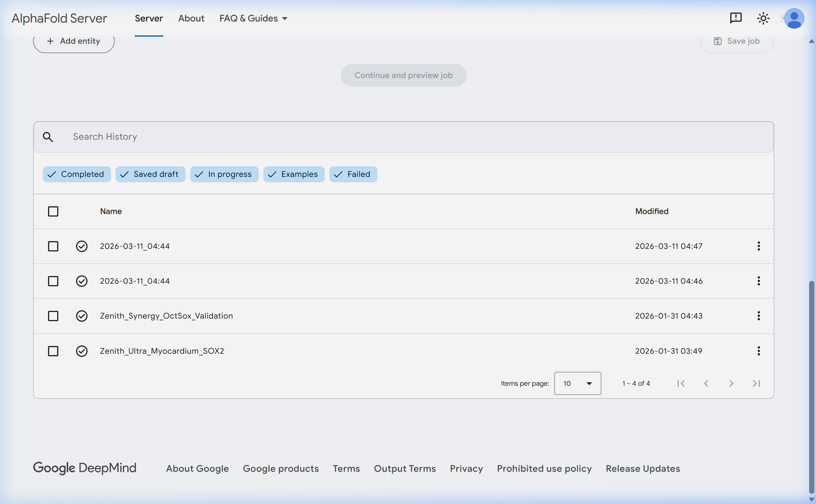This screenshot has height=504, width=816.
Task: Disable the Failed filter chip
Action: pos(353,174)
